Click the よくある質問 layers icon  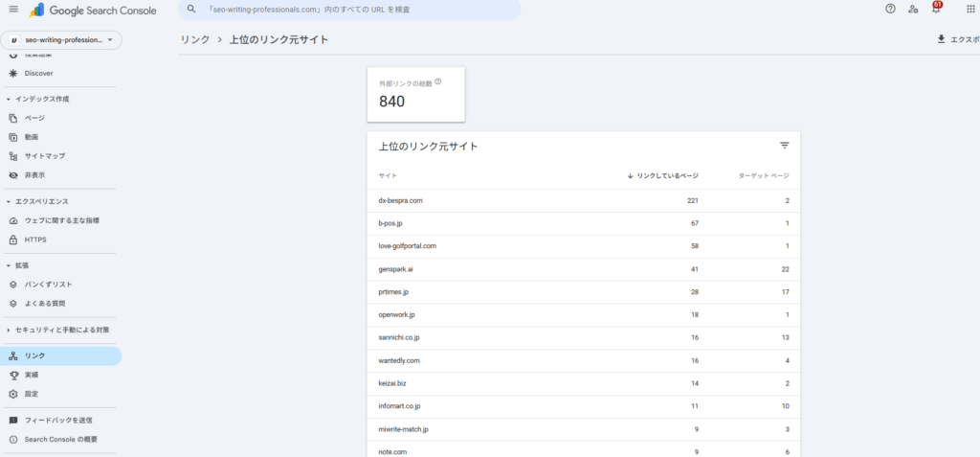pyautogui.click(x=13, y=304)
